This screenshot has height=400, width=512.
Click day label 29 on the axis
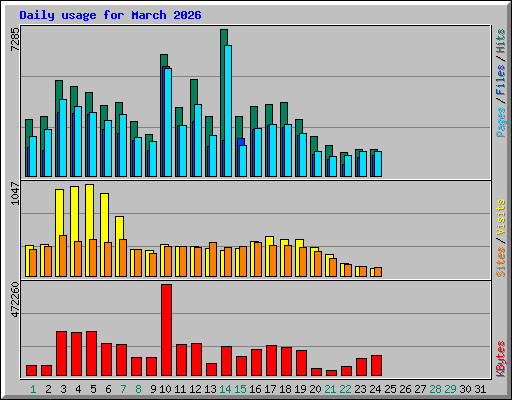point(450,389)
